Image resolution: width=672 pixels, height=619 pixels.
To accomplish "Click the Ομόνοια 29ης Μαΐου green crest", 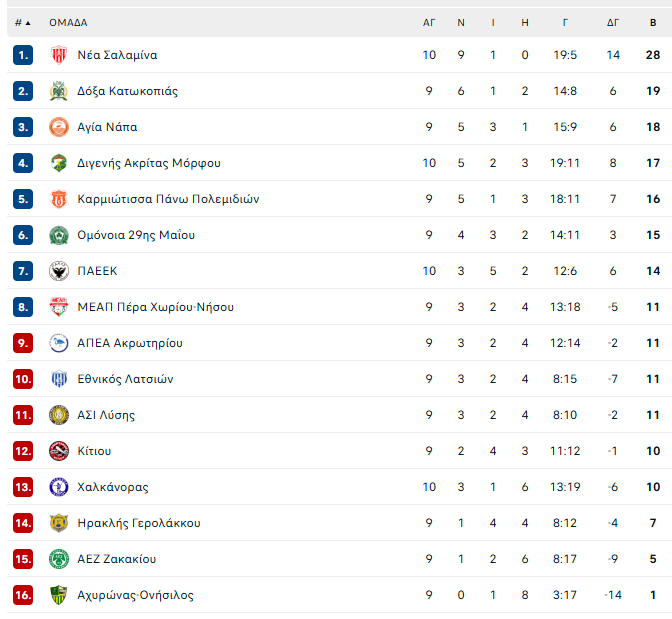I will (58, 235).
